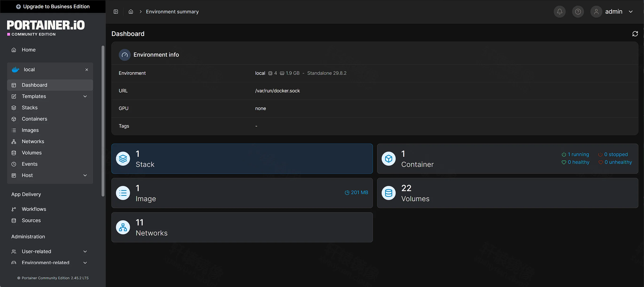Click the upgrade arrow icon in banner
The image size is (644, 287).
tap(18, 7)
